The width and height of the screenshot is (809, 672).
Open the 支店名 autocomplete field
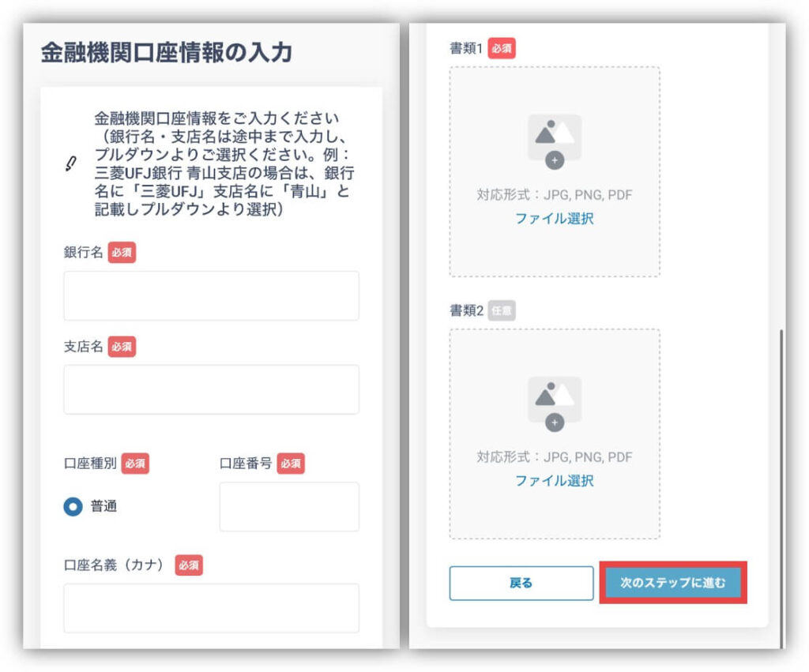tap(211, 389)
